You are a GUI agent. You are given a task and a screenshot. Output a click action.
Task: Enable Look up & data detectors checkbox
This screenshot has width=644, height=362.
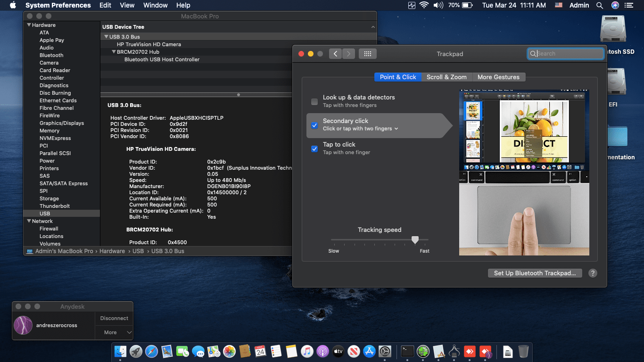[x=314, y=101]
